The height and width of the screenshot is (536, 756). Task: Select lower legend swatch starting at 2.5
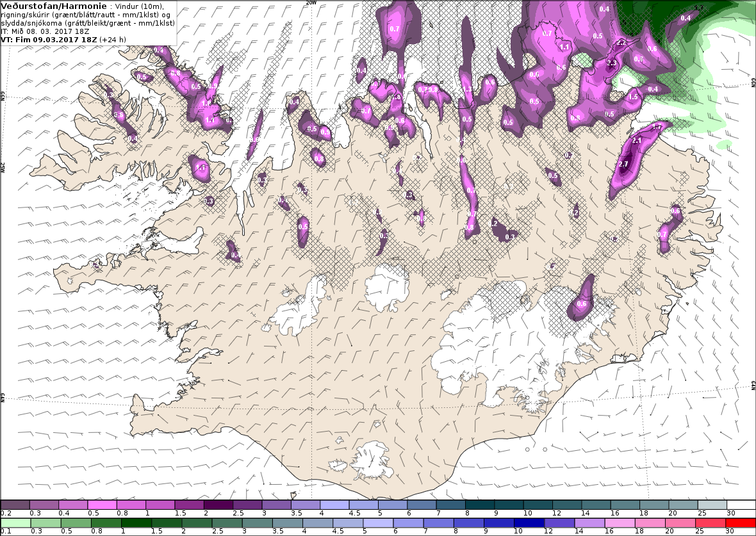(x=227, y=523)
